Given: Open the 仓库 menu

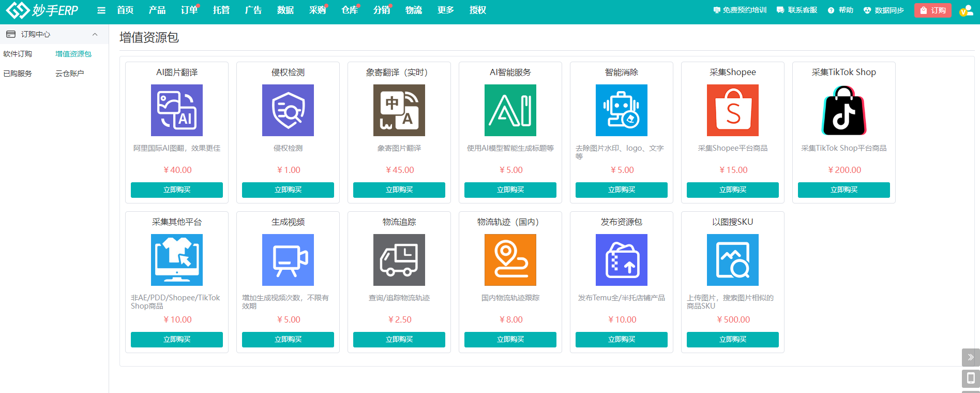Looking at the screenshot, I should [x=350, y=10].
